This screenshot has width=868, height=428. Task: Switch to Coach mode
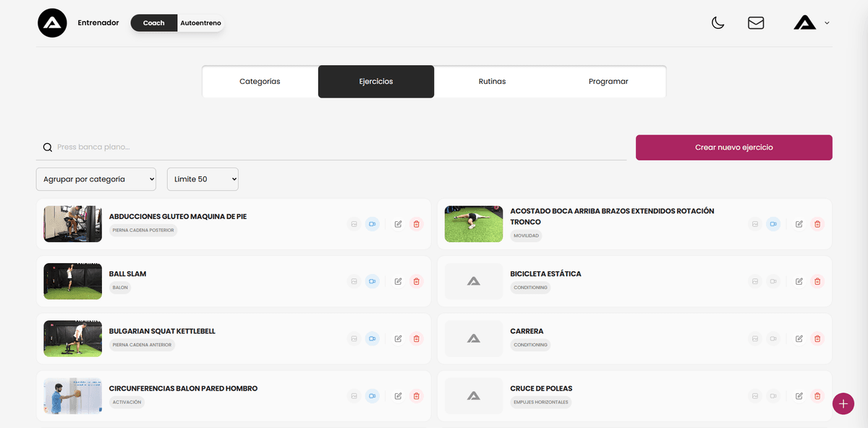[153, 23]
